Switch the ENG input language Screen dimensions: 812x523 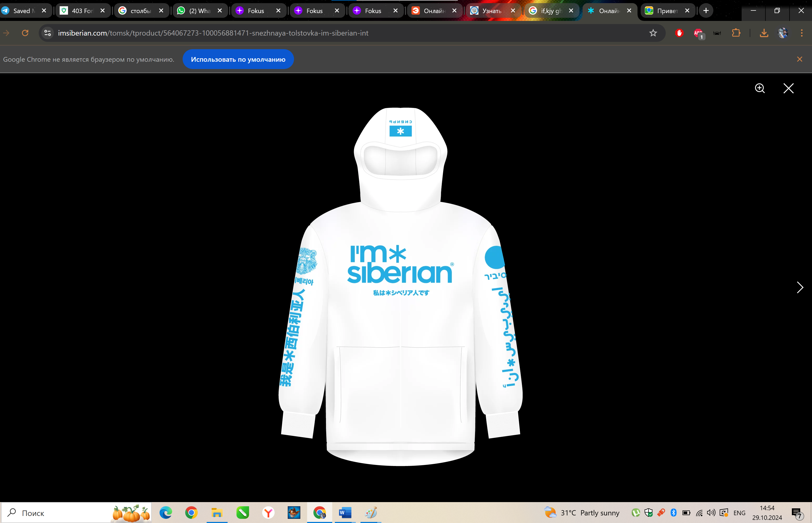(739, 513)
